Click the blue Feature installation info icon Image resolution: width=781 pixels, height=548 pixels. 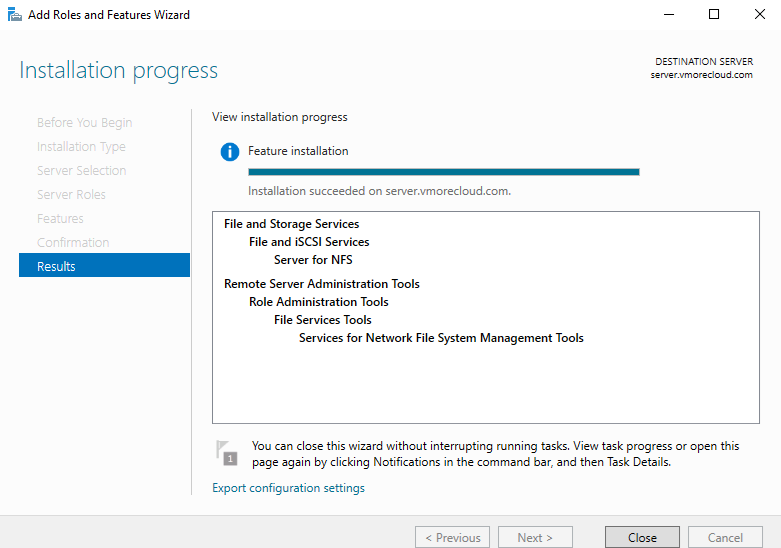[230, 151]
